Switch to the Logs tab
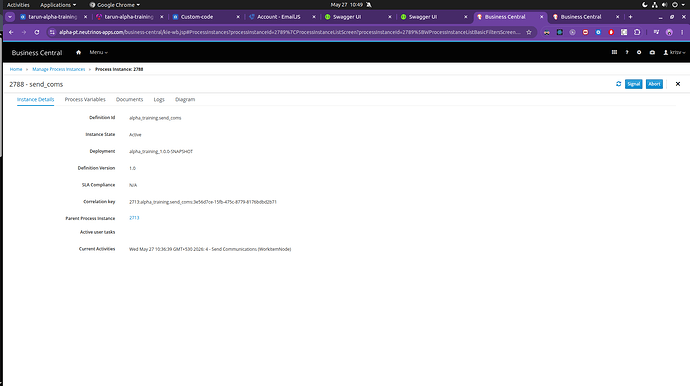This screenshot has height=386, width=690. click(159, 99)
